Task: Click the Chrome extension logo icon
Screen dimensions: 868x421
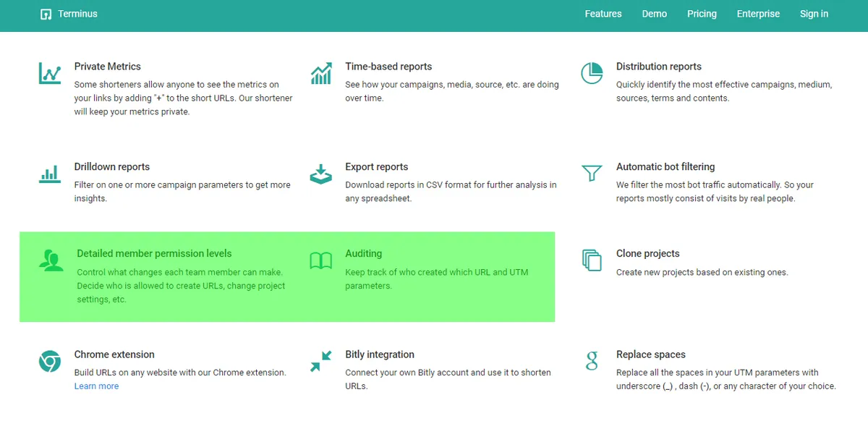Action: point(50,361)
